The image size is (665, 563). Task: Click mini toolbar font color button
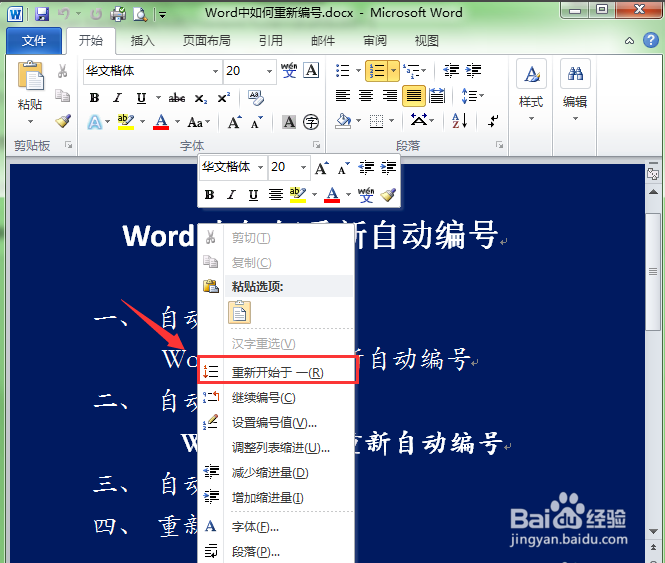click(x=332, y=195)
